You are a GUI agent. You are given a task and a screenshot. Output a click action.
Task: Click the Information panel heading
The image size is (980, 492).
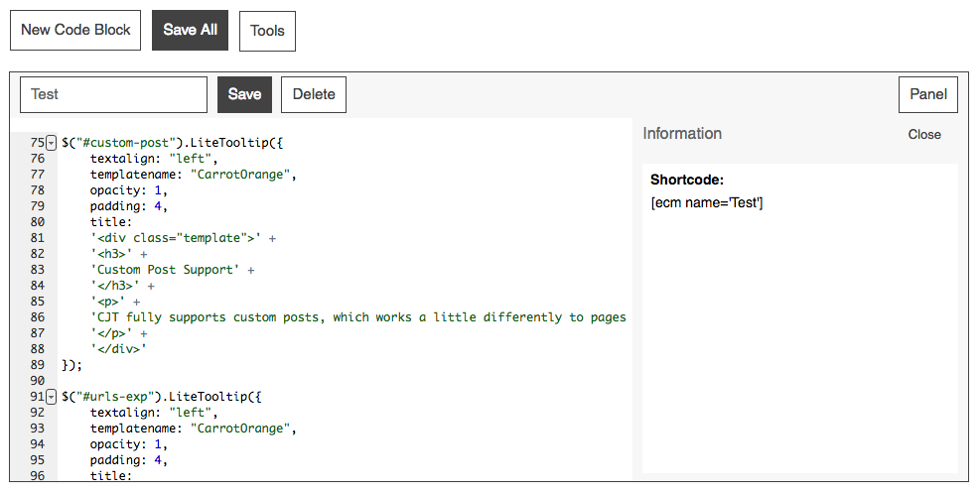[682, 134]
